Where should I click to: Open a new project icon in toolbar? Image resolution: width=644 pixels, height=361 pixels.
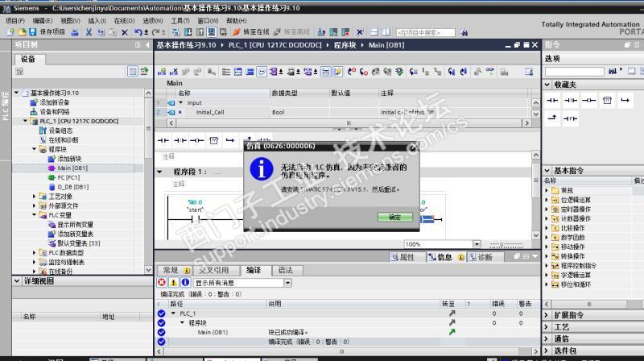[10, 32]
